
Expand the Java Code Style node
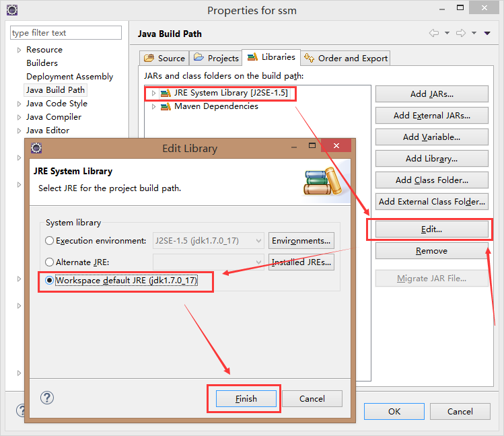coord(19,104)
